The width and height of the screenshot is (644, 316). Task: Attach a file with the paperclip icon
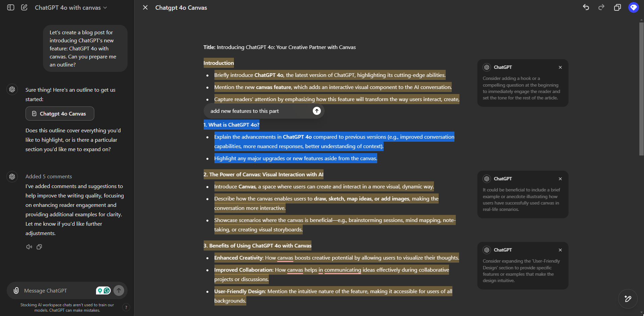[x=16, y=290]
